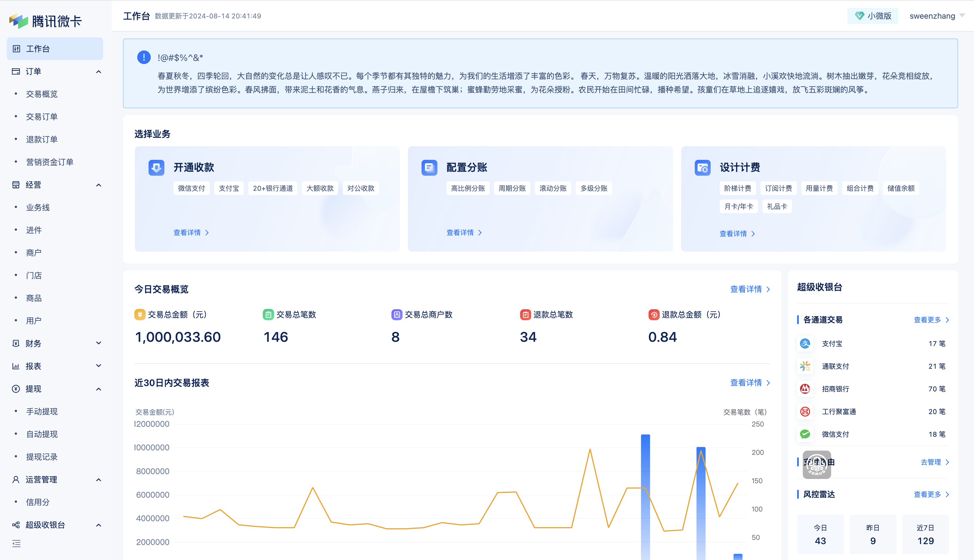Click the purple 交易总商户数 icon

click(x=397, y=315)
